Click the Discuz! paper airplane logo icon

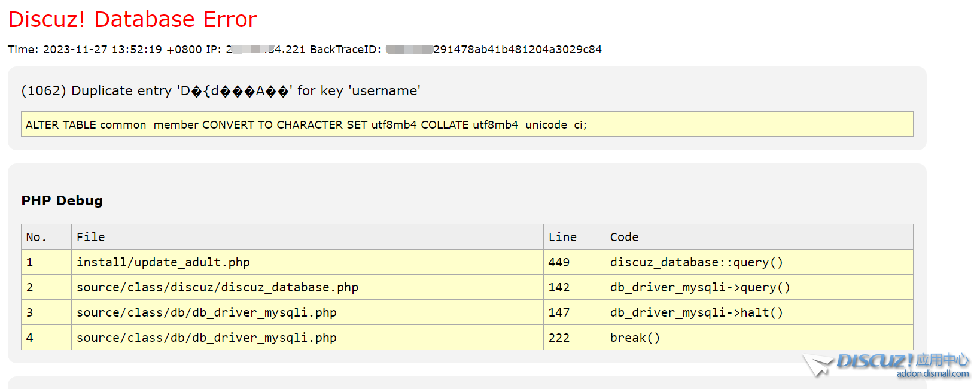pos(818,364)
